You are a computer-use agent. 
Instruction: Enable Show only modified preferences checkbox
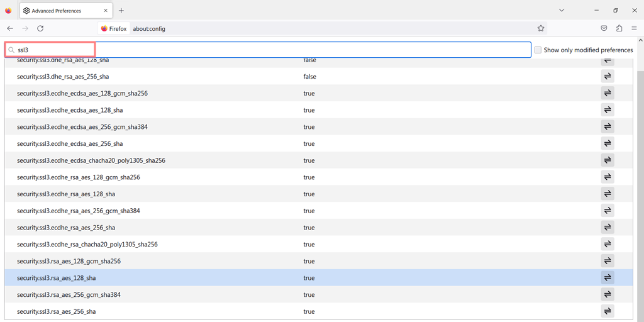pos(538,50)
